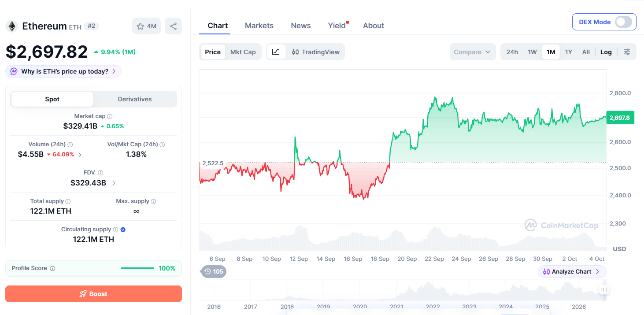Switch chart to Price view
This screenshot has width=644, height=315.
[x=213, y=52]
